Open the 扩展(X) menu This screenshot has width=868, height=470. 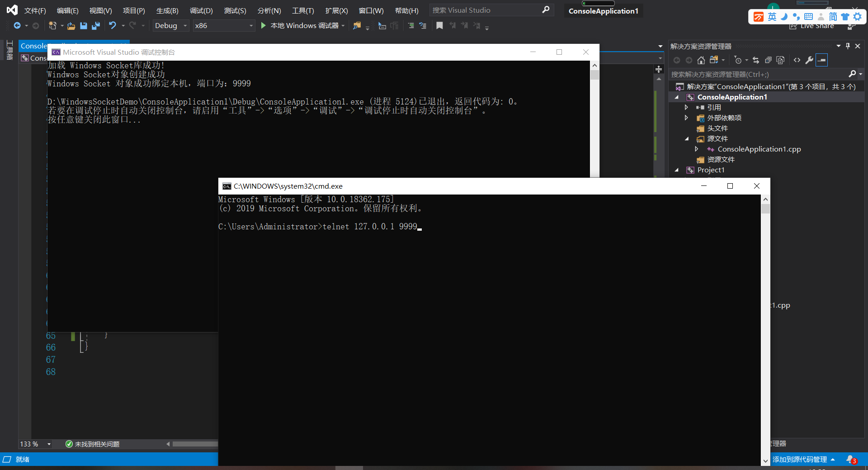(x=336, y=10)
